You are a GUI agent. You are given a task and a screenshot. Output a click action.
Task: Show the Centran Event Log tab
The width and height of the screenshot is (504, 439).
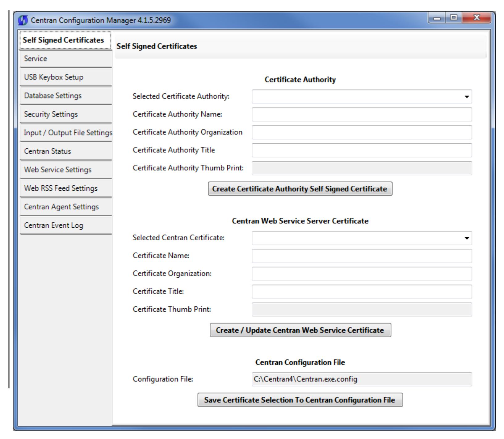pyautogui.click(x=65, y=226)
